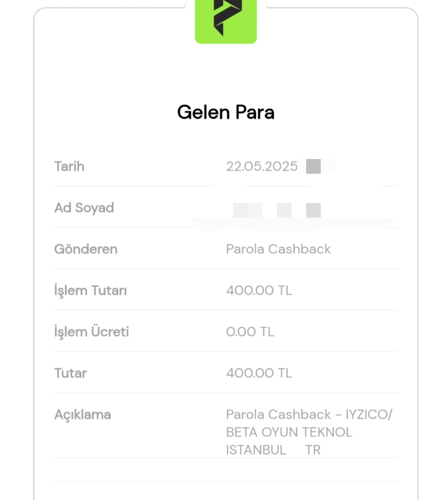Select the date value 22.05.2025
This screenshot has width=448, height=500.
pyautogui.click(x=262, y=166)
